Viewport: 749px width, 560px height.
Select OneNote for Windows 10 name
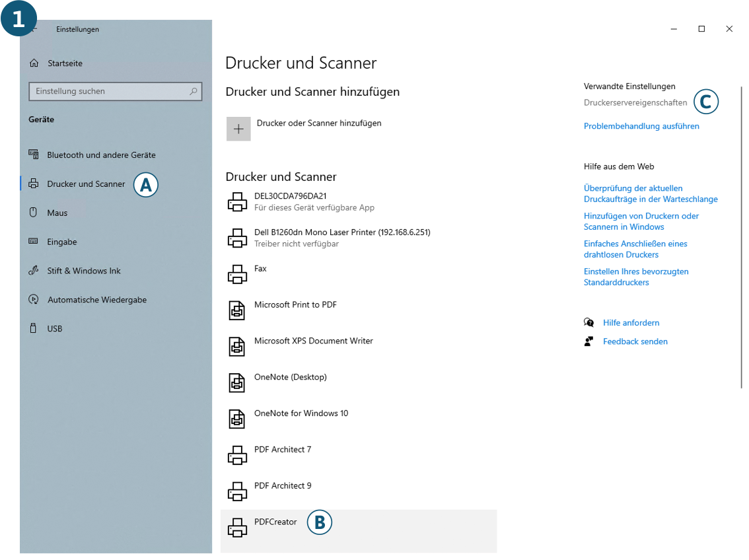pyautogui.click(x=301, y=413)
